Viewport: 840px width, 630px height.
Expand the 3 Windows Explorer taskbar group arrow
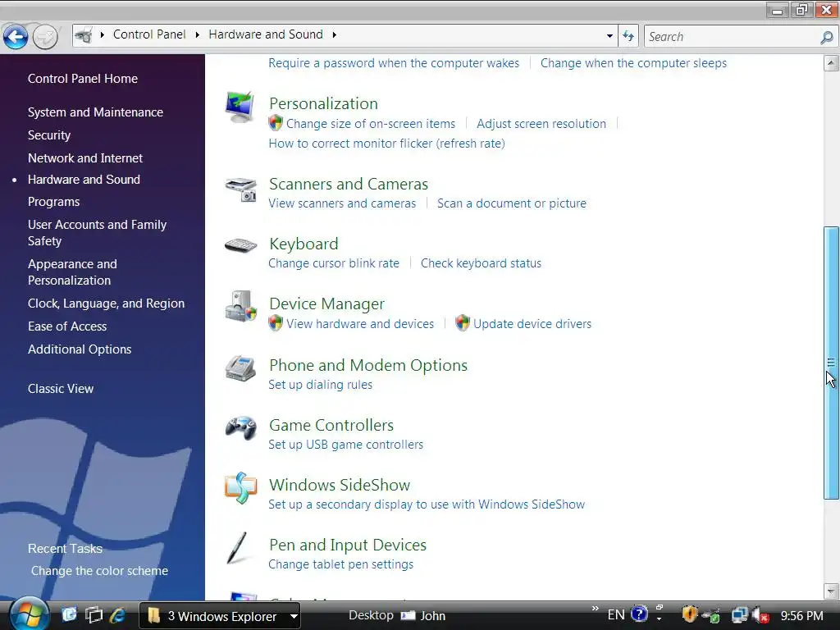coord(294,616)
